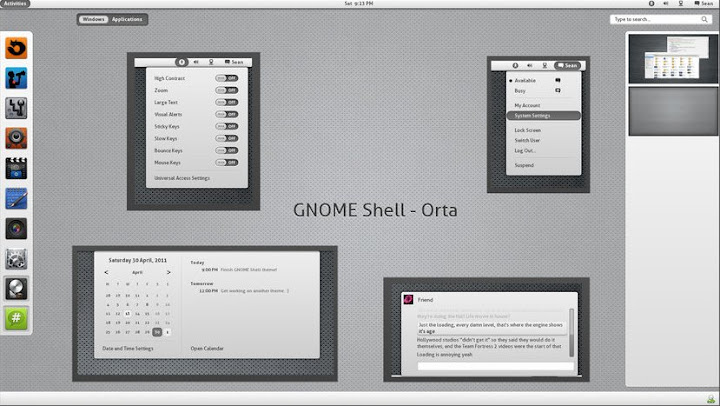Open the clapperboard video app in the dock
This screenshot has width=720, height=406.
pyautogui.click(x=17, y=169)
